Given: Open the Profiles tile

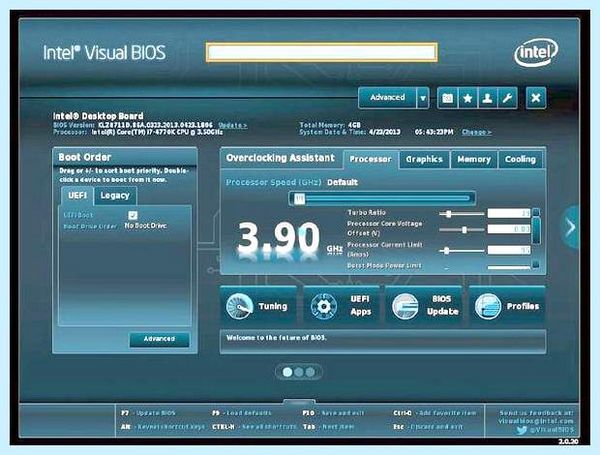Looking at the screenshot, I should 507,306.
